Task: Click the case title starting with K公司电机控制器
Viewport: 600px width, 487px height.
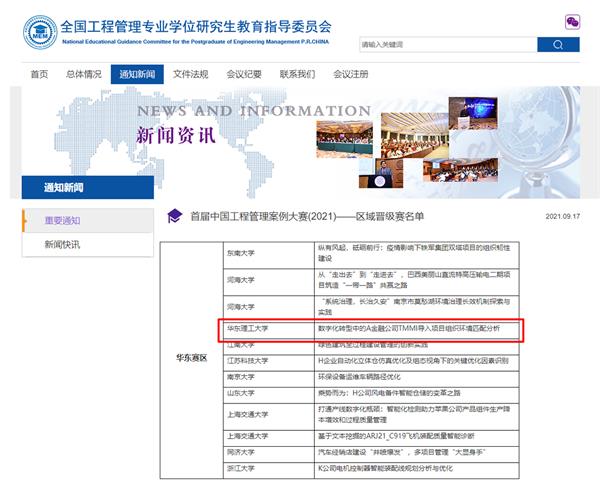Action: pyautogui.click(x=385, y=468)
